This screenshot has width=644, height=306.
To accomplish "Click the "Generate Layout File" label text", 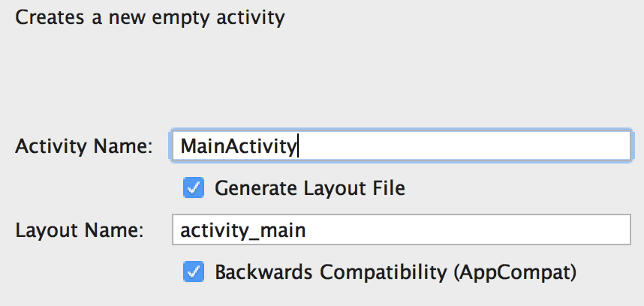I will (309, 187).
